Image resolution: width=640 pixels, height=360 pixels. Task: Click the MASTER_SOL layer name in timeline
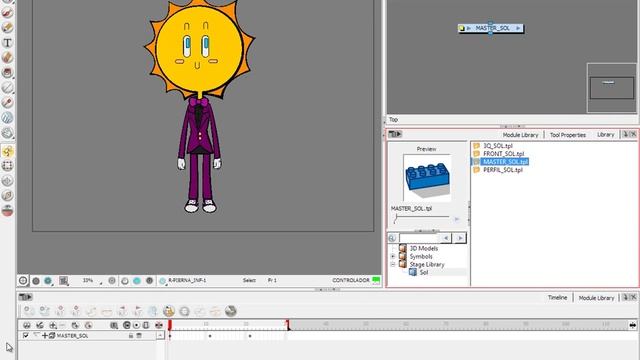pos(72,336)
